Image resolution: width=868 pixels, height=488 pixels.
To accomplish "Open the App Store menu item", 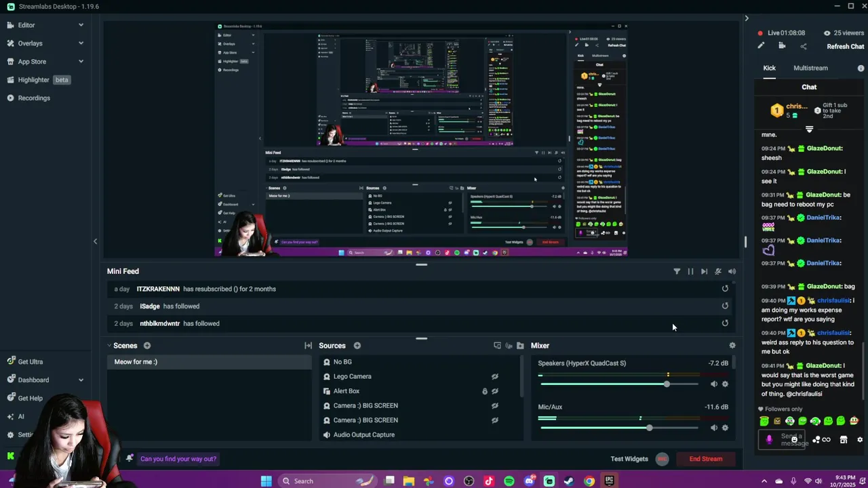I will (x=32, y=62).
